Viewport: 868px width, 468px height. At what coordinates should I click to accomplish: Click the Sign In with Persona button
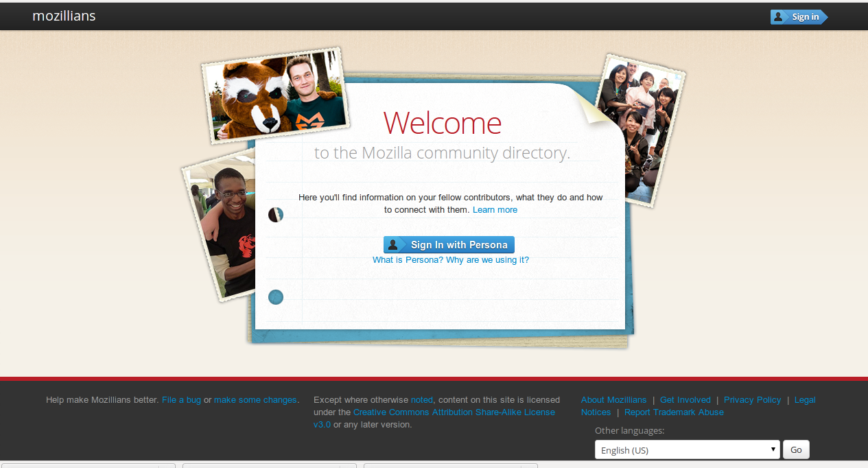449,245
